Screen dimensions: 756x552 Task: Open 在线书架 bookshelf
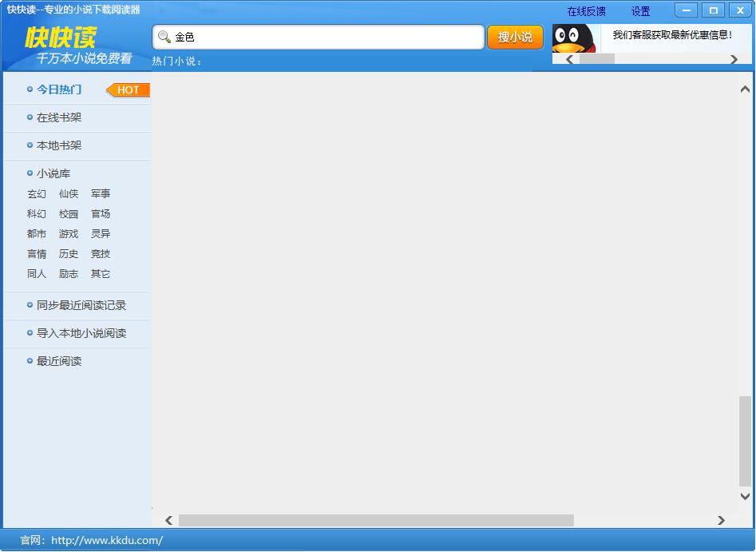59,117
